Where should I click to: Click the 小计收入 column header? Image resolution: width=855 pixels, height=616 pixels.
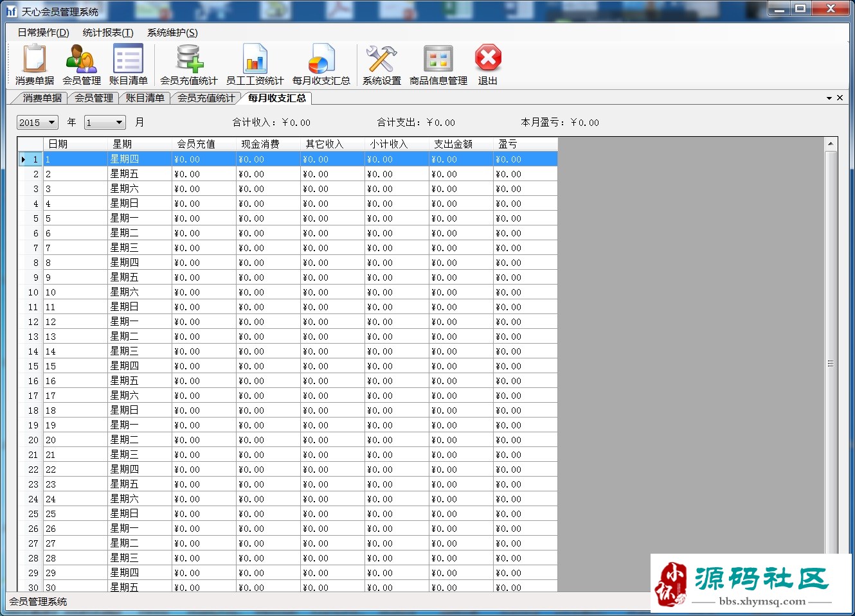(397, 144)
